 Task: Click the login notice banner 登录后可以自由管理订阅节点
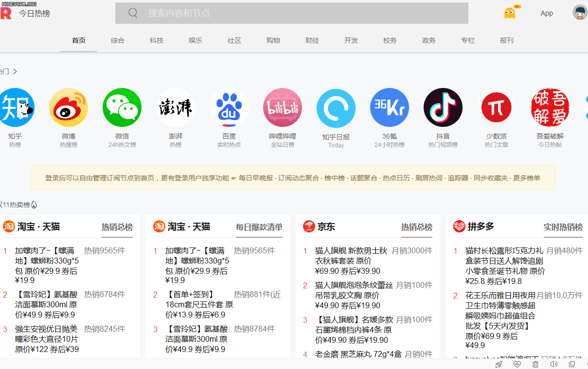click(293, 178)
